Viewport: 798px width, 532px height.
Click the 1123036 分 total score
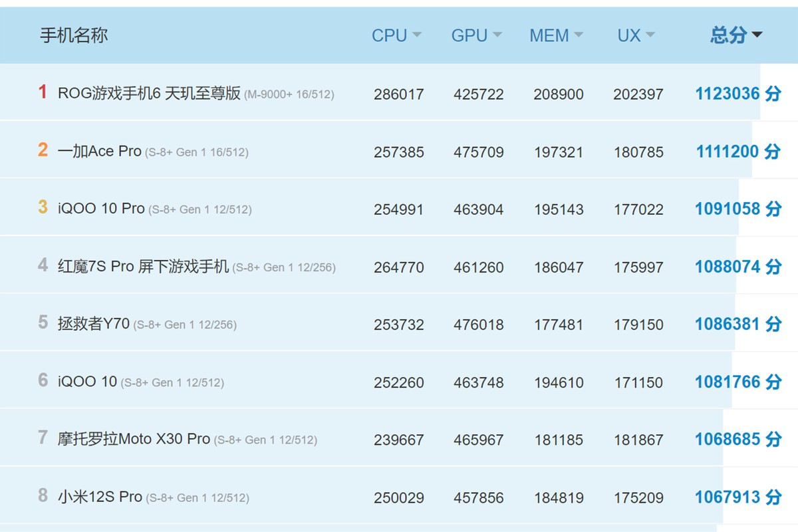tap(737, 94)
